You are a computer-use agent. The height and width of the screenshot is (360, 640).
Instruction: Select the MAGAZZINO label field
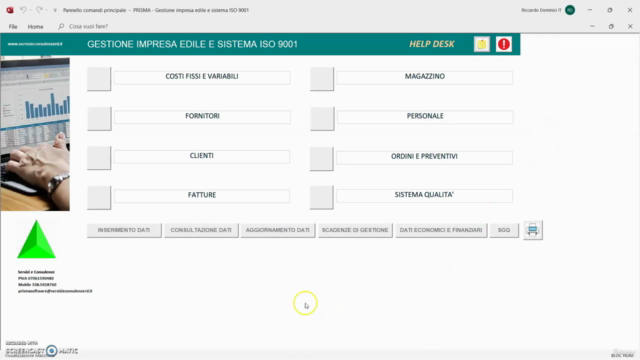pyautogui.click(x=424, y=78)
